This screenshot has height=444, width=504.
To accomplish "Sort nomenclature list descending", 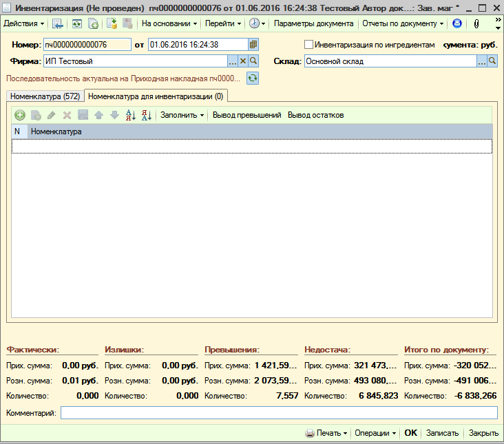I will pos(146,115).
